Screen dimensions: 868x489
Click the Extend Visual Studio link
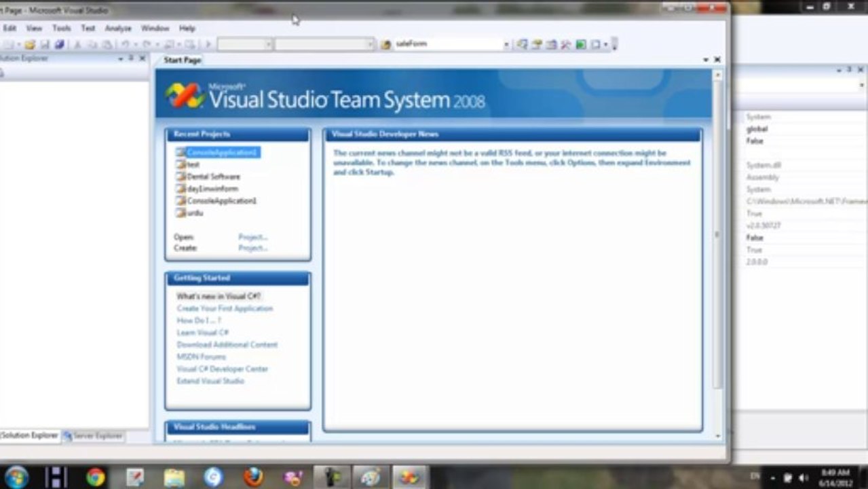pos(210,381)
